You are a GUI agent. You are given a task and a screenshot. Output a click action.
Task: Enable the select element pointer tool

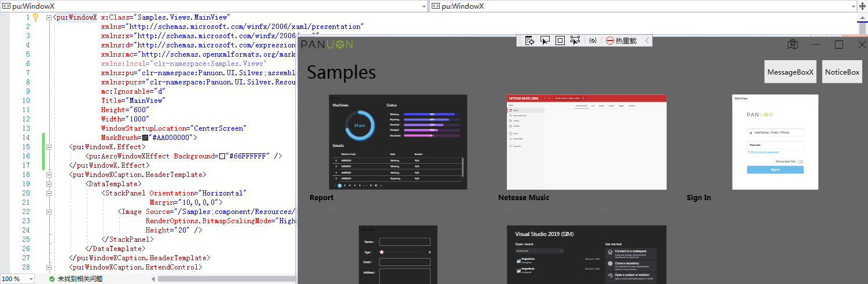(545, 40)
